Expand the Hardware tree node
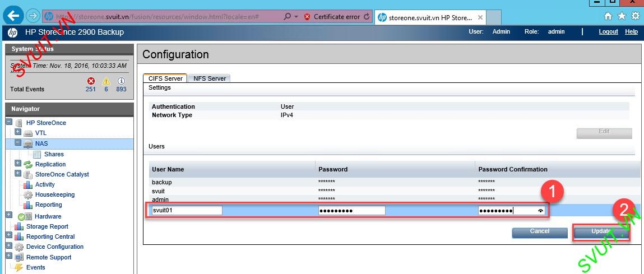The height and width of the screenshot is (274, 644). 8,215
